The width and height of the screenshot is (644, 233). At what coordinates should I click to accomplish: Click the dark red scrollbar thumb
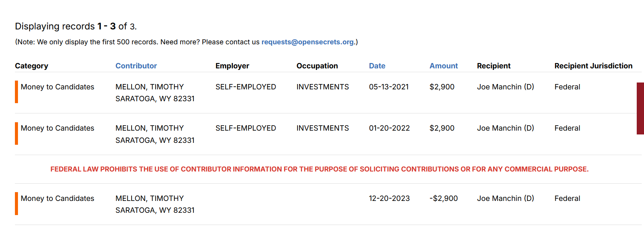tap(640, 108)
